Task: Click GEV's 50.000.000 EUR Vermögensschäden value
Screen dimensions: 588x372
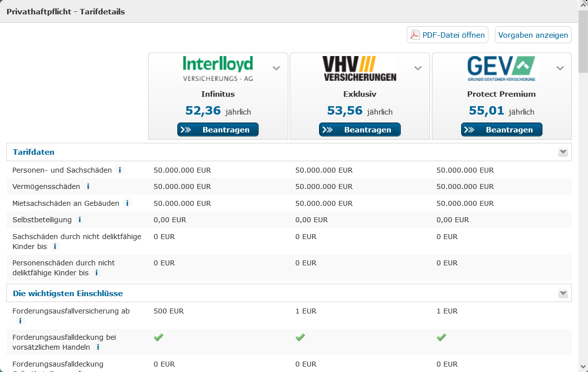Action: 465,186
